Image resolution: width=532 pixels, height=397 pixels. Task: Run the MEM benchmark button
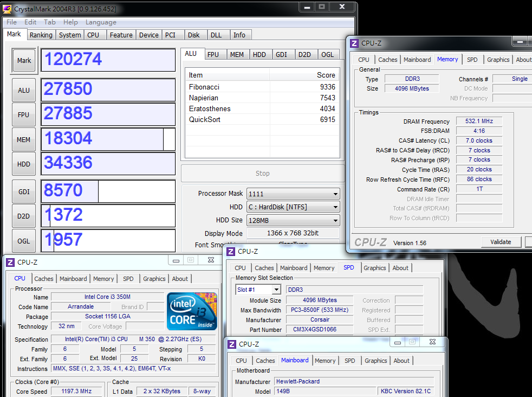24,139
